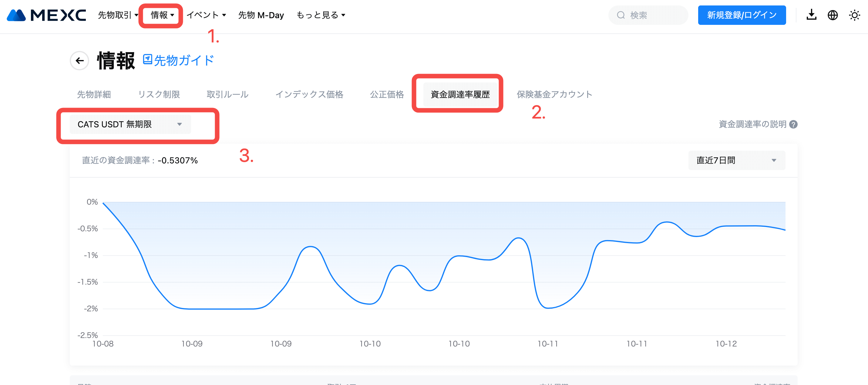Click the 先物ガイド guide icon

(148, 60)
